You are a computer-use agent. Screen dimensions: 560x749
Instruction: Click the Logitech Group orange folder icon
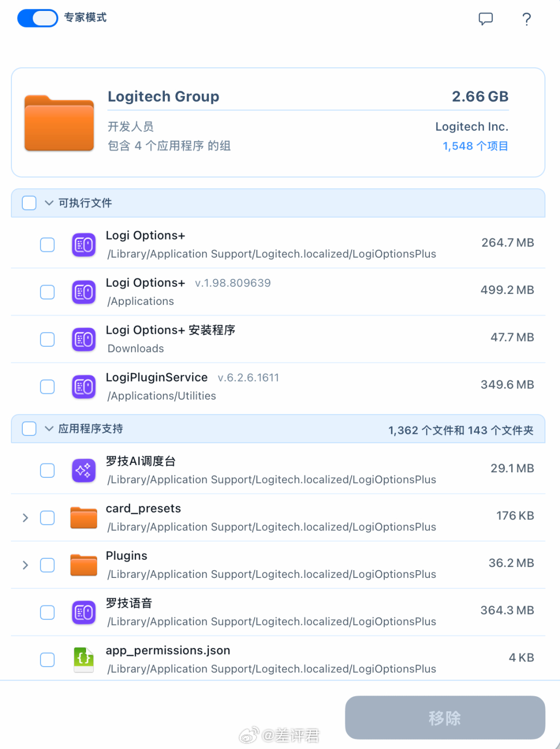point(59,123)
